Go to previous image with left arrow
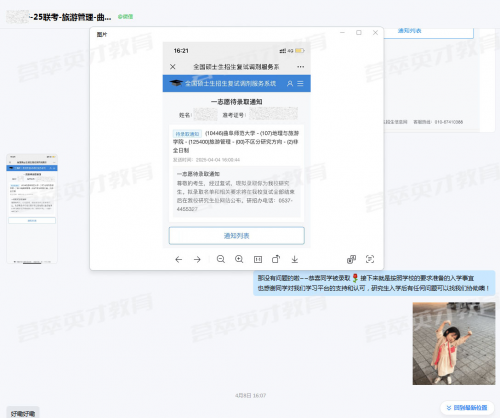Viewport: 500px width, 418px height. (179, 259)
